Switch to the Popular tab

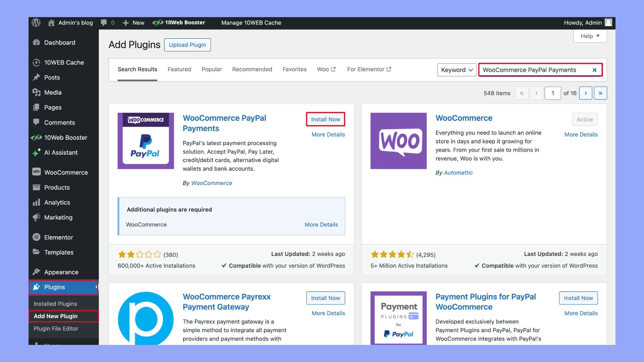212,69
